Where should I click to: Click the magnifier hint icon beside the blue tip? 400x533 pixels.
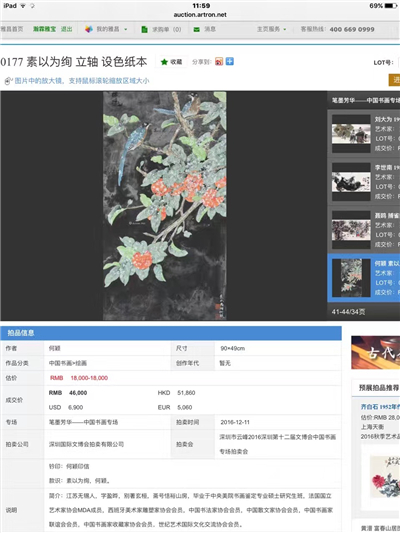[8, 81]
